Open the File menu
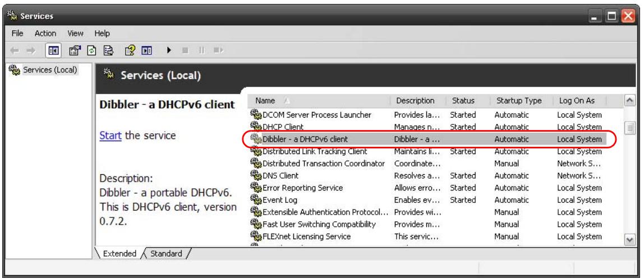644x279 pixels. pyautogui.click(x=17, y=34)
